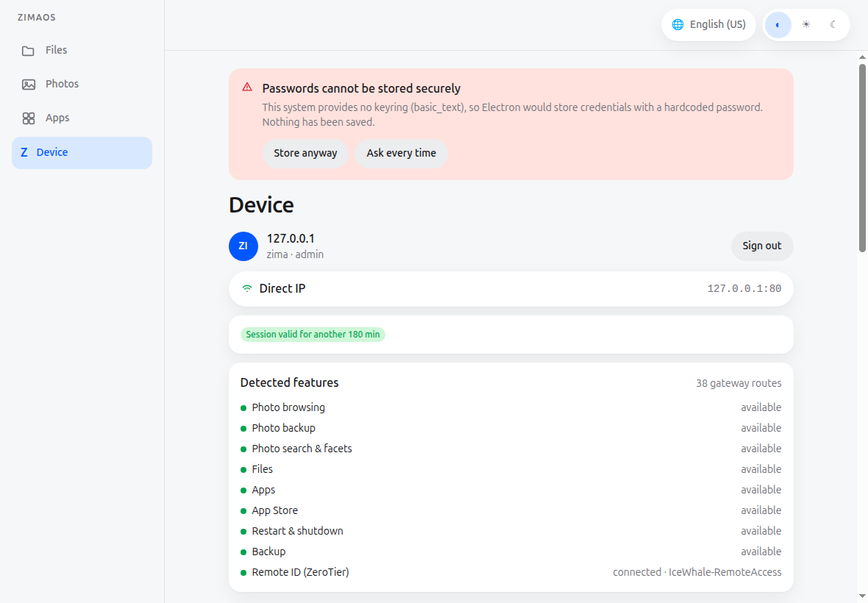Click the 127.0.0.1 host name heading
This screenshot has height=603, width=868.
(x=291, y=238)
